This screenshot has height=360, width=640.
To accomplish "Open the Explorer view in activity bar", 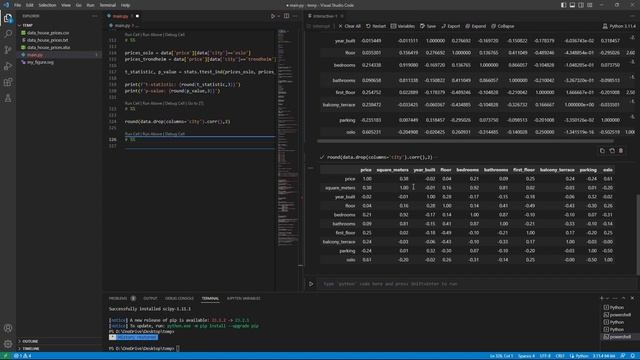I will click(x=8, y=18).
